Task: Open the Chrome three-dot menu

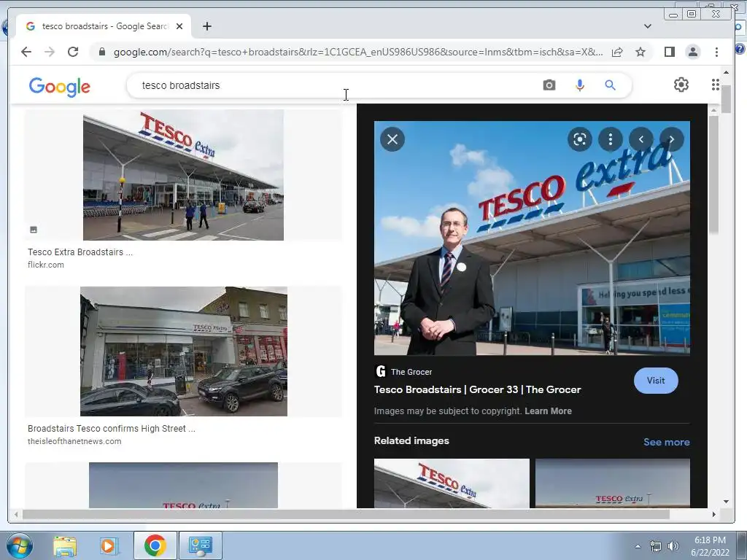Action: tap(716, 52)
